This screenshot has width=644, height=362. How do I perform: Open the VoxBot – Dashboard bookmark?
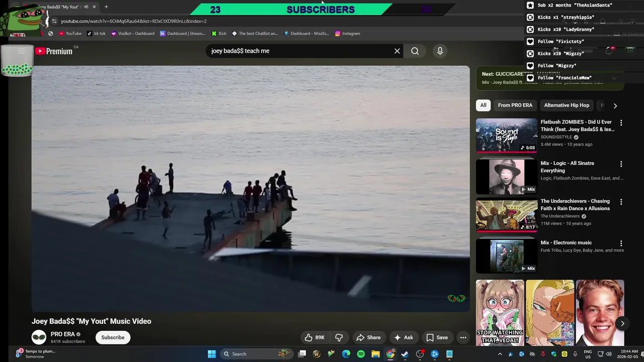[133, 34]
